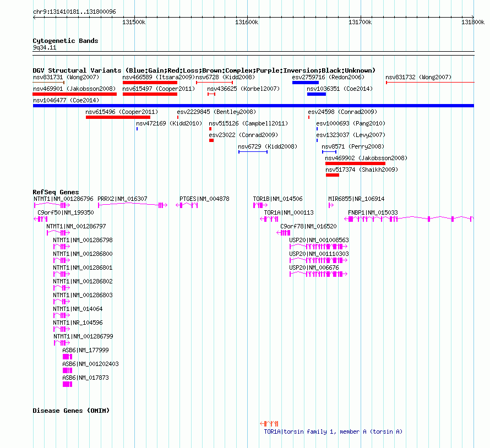Screen dimensions: 490x448
Task: Open the TOR1A torsin family OMIM disease link
Action: 333,431
